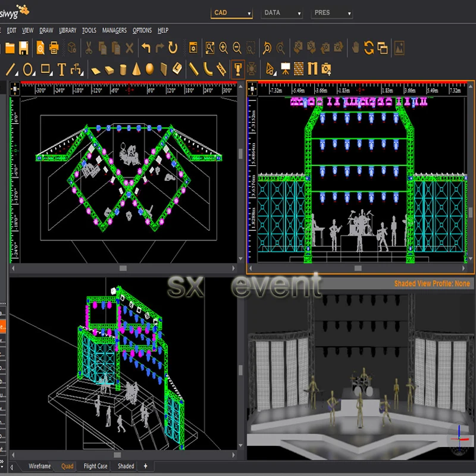476x476 pixels.
Task: Toggle the active Hang Fixture tool
Action: click(x=237, y=70)
